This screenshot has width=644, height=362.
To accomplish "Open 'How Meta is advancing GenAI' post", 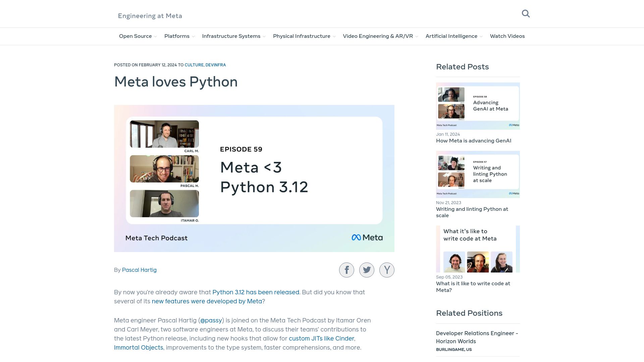I will pyautogui.click(x=474, y=141).
